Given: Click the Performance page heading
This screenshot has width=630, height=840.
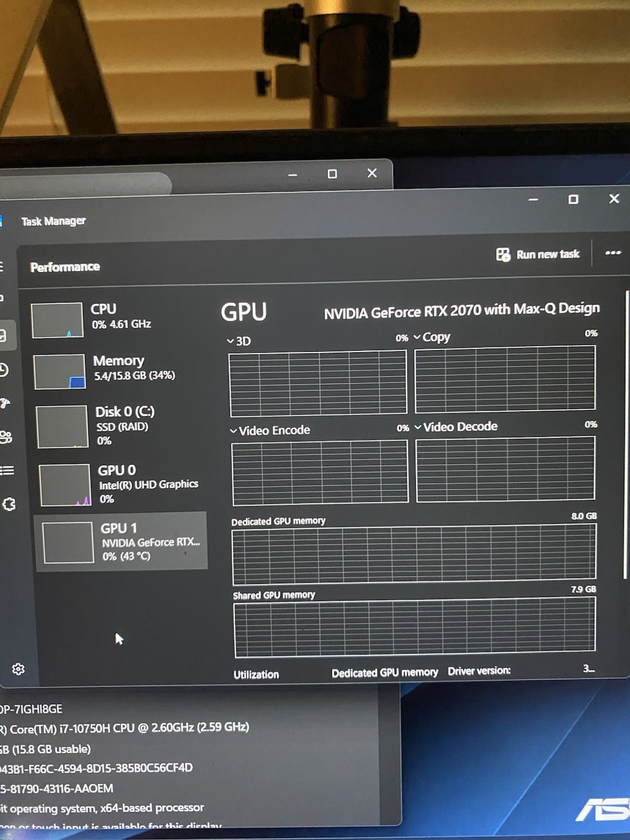Looking at the screenshot, I should click(x=65, y=267).
